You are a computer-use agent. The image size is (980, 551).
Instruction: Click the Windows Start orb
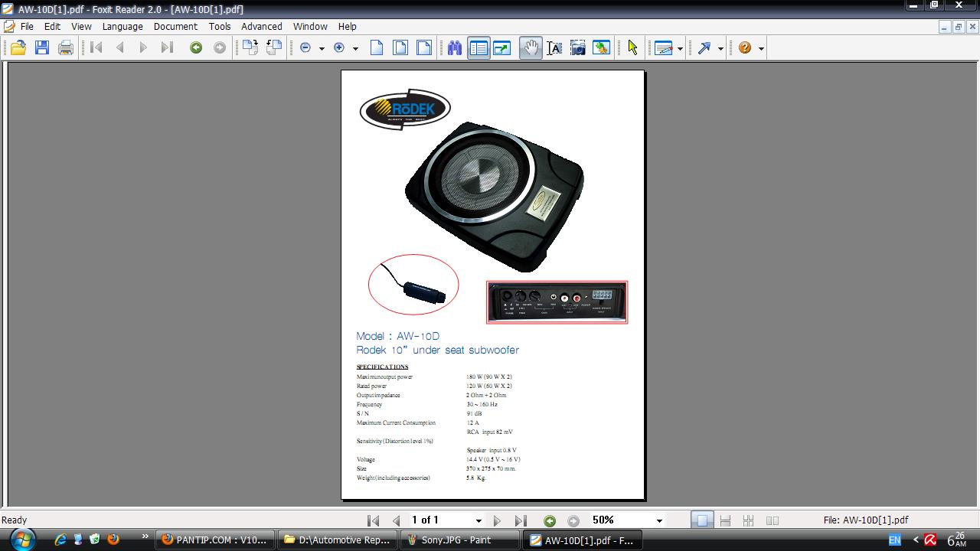(x=22, y=539)
